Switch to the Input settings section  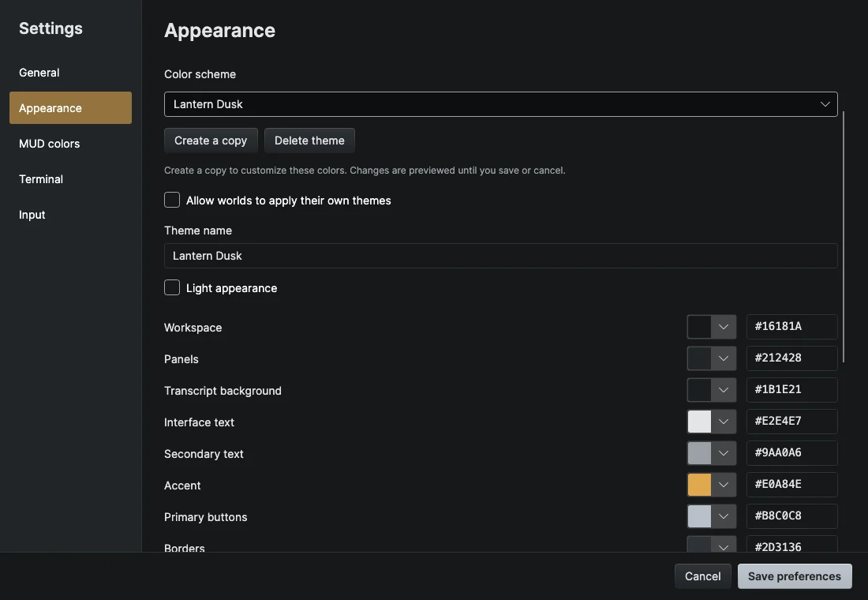click(x=70, y=215)
